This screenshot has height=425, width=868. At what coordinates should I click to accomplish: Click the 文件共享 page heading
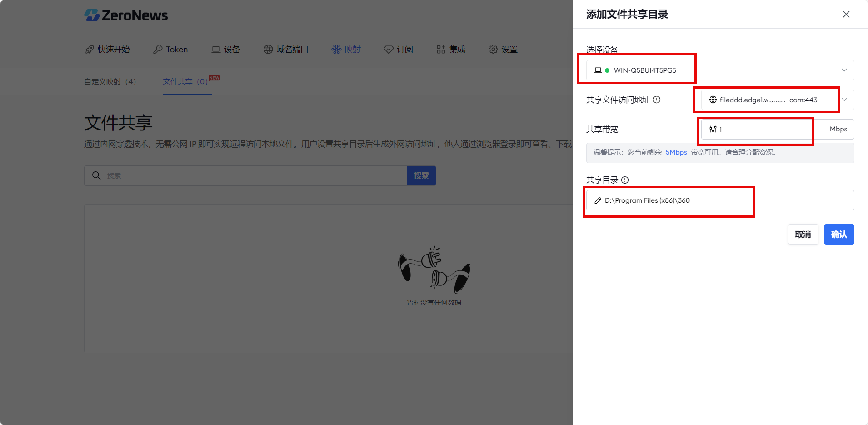tap(118, 123)
